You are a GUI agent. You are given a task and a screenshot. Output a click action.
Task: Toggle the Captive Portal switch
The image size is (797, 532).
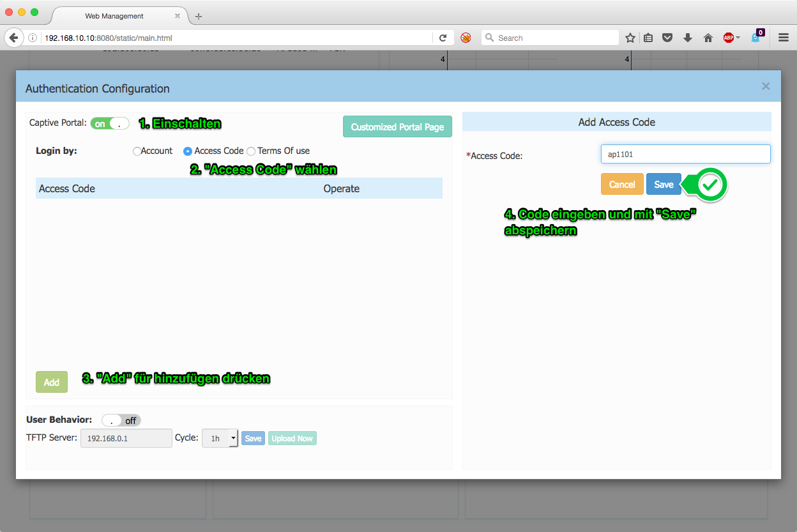click(110, 123)
